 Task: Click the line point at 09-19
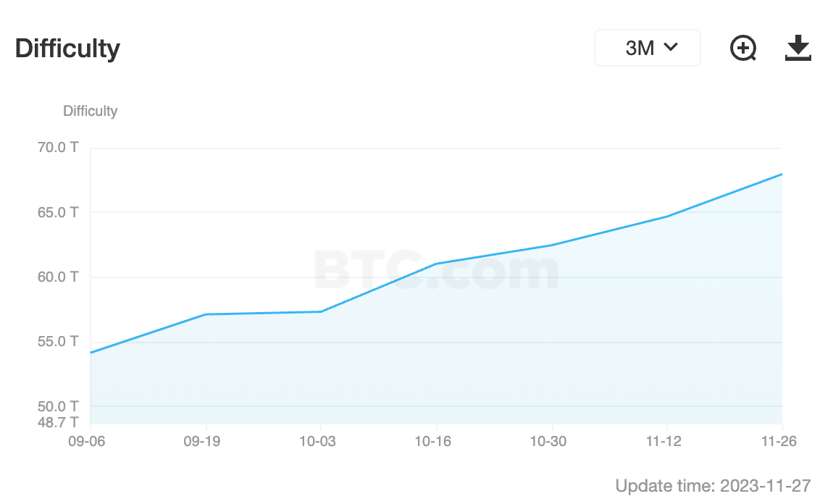[x=206, y=314]
